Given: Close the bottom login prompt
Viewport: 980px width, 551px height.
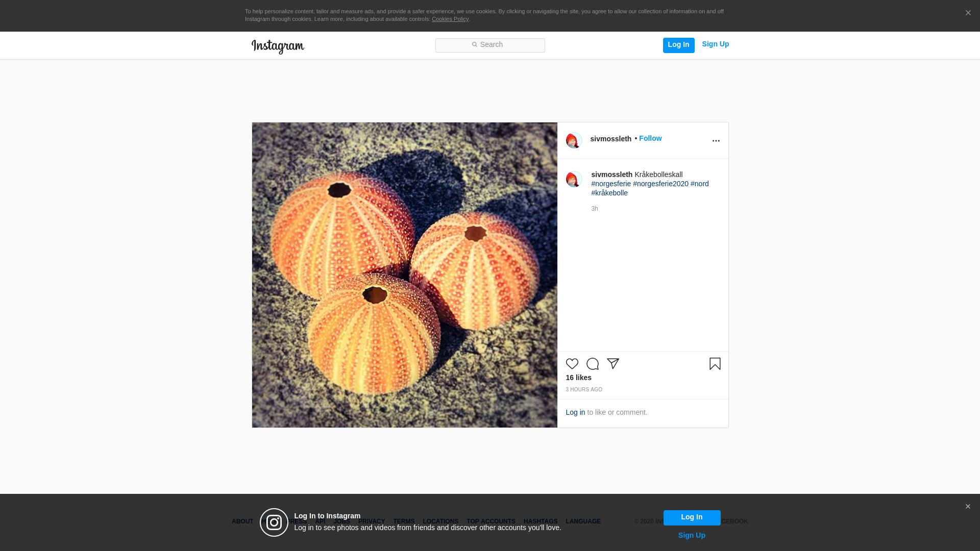Looking at the screenshot, I should point(968,507).
